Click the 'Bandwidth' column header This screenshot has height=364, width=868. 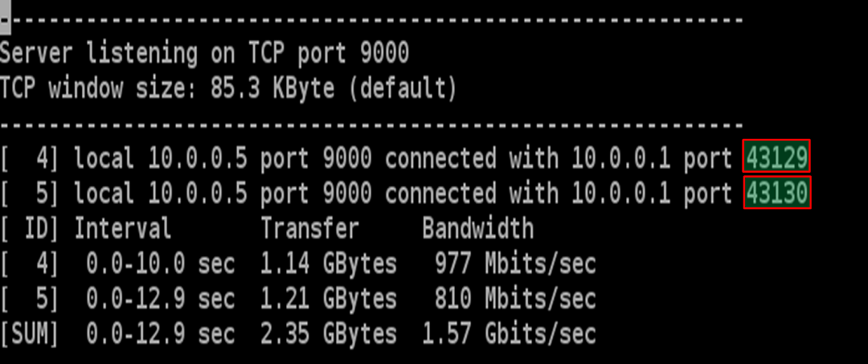pyautogui.click(x=478, y=229)
